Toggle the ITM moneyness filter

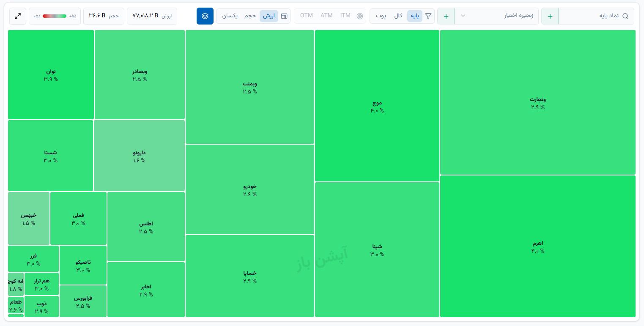pos(345,16)
